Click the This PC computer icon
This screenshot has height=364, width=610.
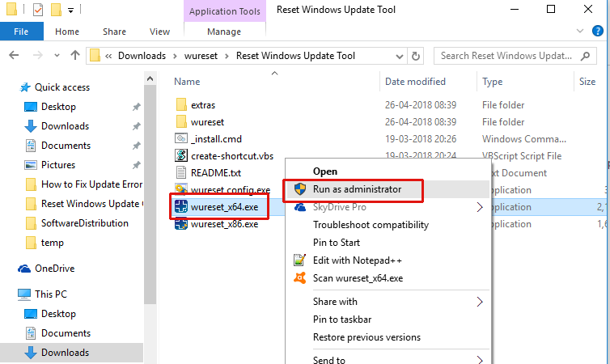tap(24, 294)
